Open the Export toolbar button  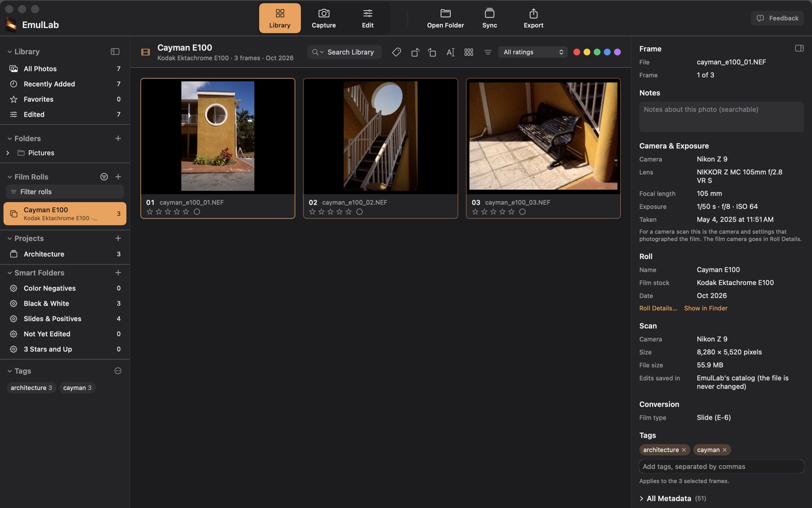(x=533, y=18)
